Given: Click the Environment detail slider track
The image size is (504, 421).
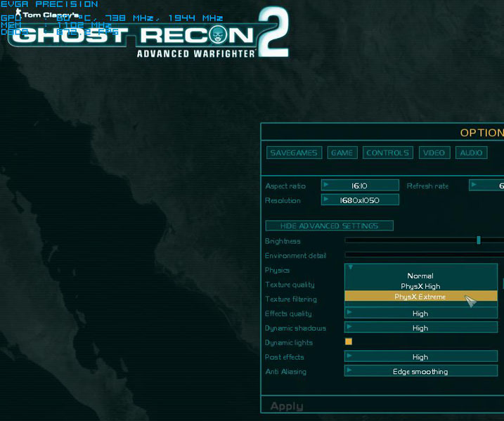Looking at the screenshot, I should (x=425, y=254).
